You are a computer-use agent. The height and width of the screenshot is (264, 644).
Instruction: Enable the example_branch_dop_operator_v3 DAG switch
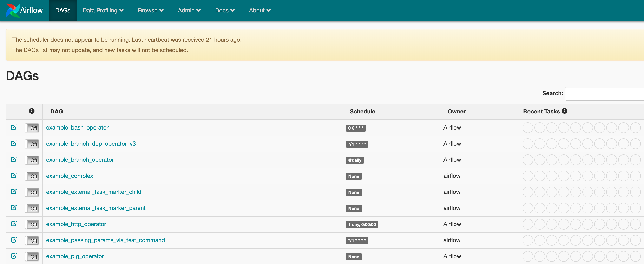click(32, 144)
